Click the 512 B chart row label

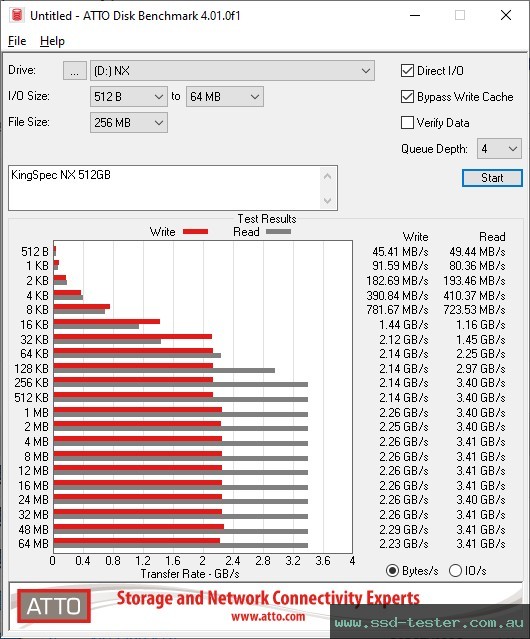pos(35,252)
